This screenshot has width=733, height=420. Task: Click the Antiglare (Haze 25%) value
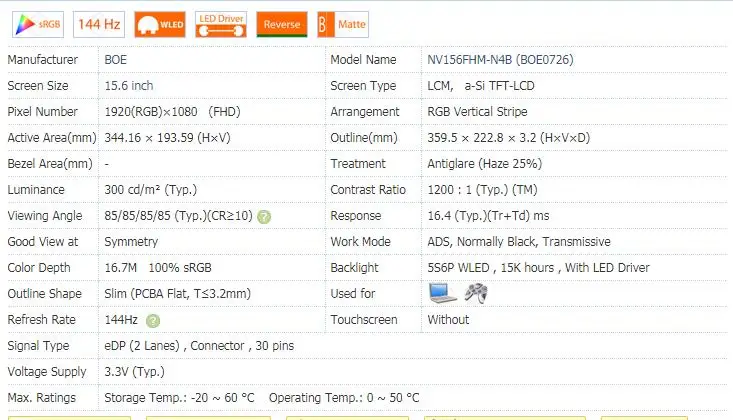485,164
